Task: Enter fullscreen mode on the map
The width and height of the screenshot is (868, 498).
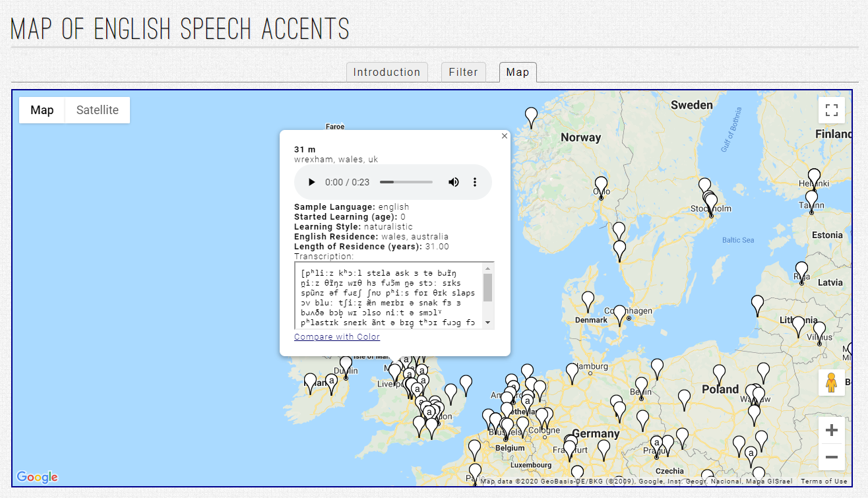Action: (832, 109)
